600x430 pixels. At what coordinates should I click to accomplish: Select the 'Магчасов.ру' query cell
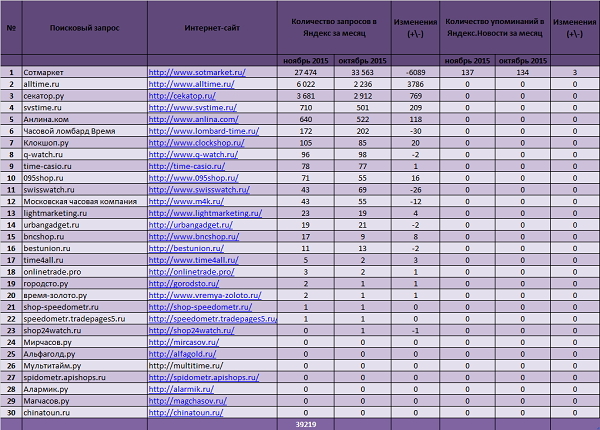[x=85, y=401]
